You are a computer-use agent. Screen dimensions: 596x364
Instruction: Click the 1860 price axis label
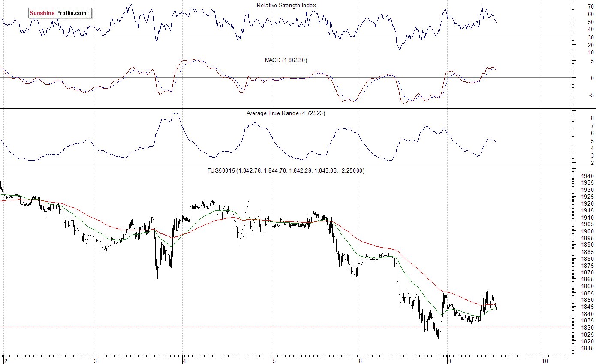tap(587, 286)
